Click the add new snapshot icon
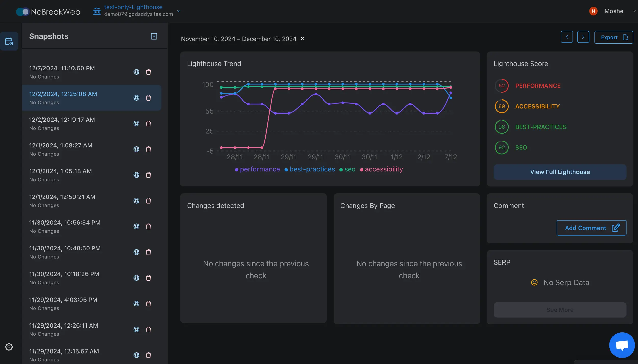The width and height of the screenshot is (638, 364). (x=154, y=36)
